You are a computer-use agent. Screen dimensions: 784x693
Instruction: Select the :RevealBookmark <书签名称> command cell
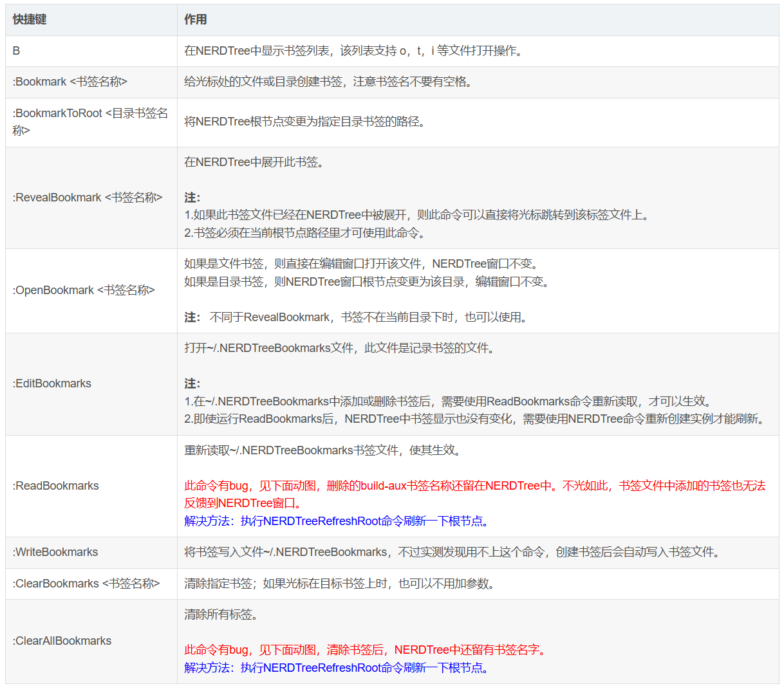click(x=91, y=198)
